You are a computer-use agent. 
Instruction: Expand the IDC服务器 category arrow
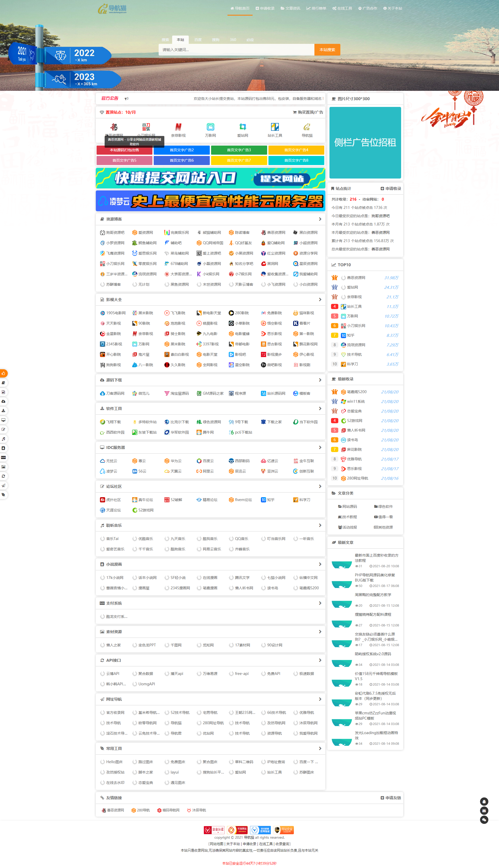pyautogui.click(x=320, y=448)
